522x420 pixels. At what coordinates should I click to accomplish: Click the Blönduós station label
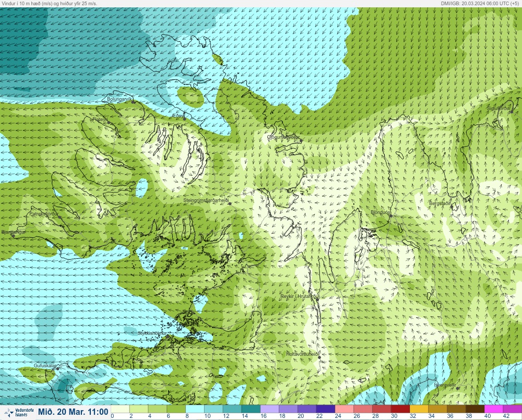coord(381,212)
